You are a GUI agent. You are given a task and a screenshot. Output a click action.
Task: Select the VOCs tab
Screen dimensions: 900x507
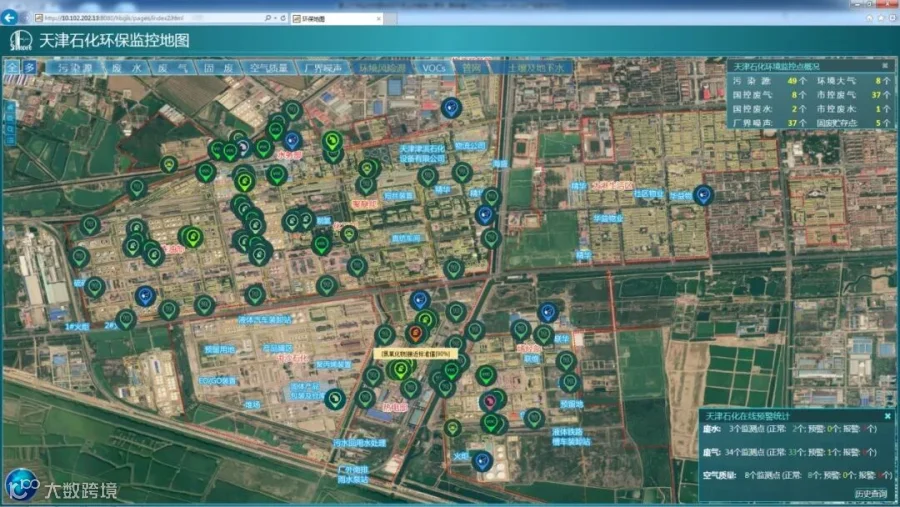click(433, 68)
